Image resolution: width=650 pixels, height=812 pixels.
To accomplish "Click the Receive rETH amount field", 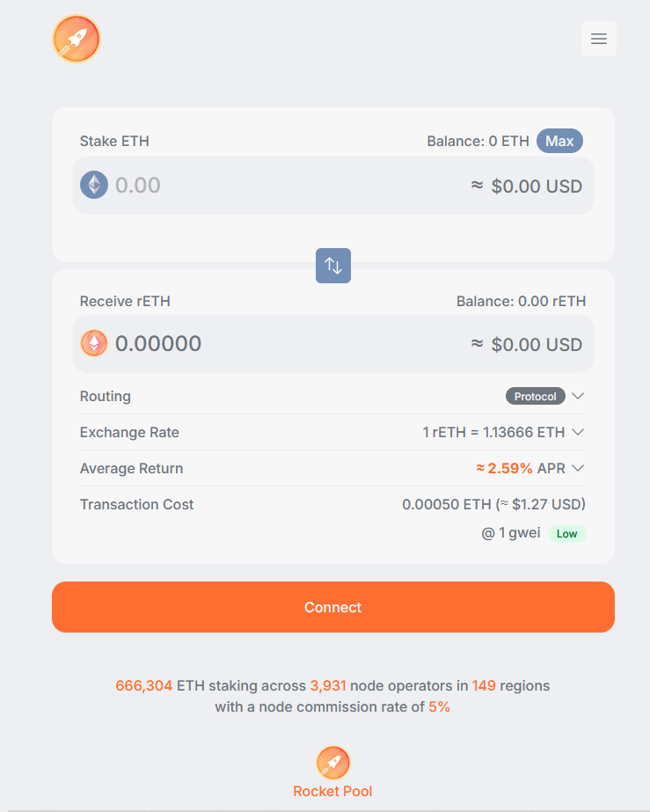I will [333, 343].
